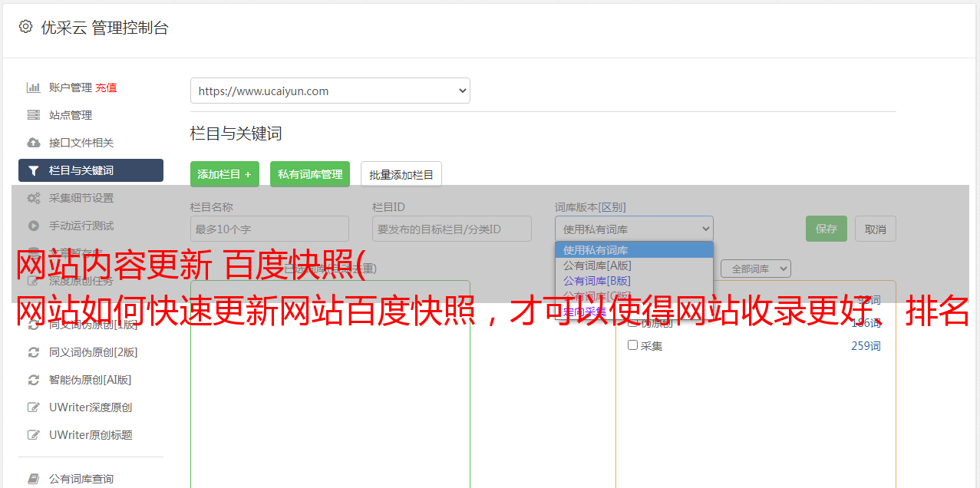Open 站点管理 in the sidebar
980x488 pixels.
pos(70,115)
